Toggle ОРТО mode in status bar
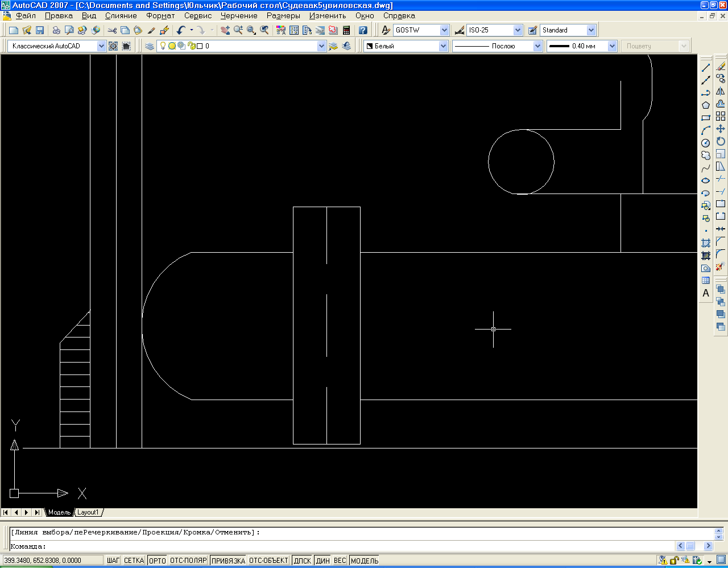The width and height of the screenshot is (728, 568). [x=158, y=561]
